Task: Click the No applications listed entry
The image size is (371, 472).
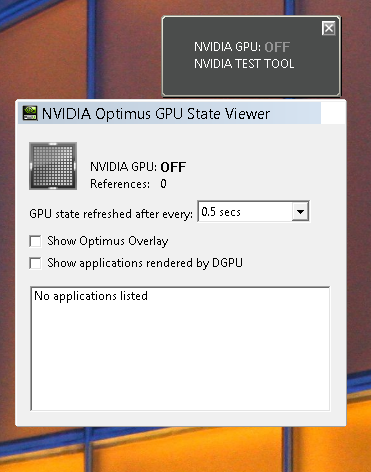Action: (x=91, y=296)
